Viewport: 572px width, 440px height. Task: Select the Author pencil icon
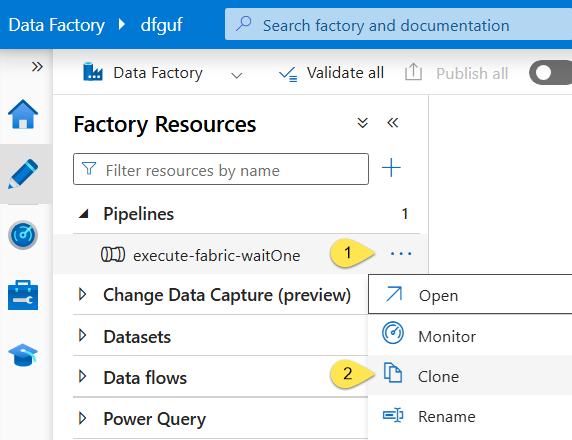pyautogui.click(x=23, y=174)
